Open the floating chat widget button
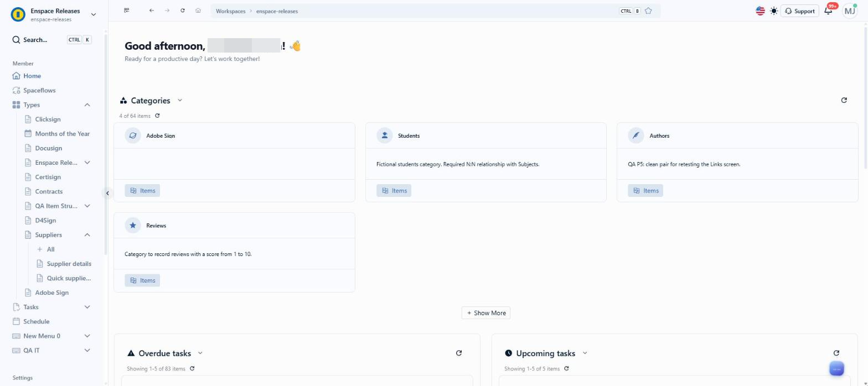The image size is (868, 386). pos(836,369)
